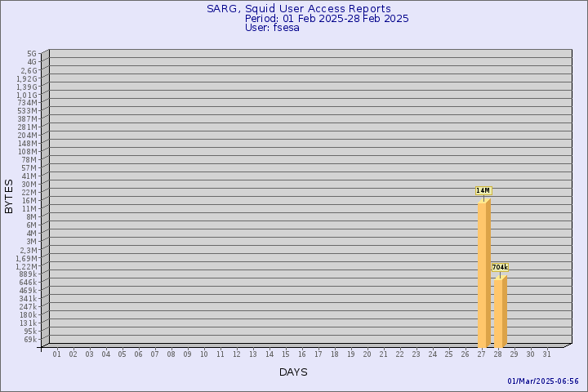This screenshot has width=588, height=392.
Task: Click the 16M tick on the bytes axis
Action: 29,200
